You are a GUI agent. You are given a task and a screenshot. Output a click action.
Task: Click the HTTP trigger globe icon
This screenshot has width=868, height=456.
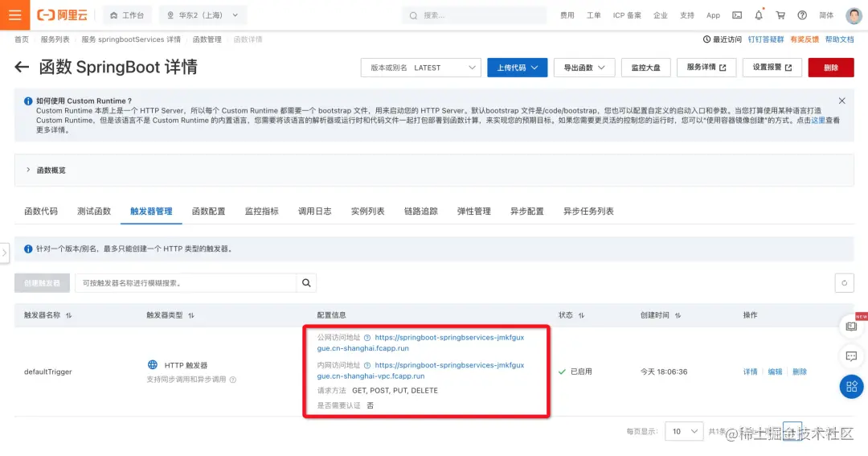point(152,364)
